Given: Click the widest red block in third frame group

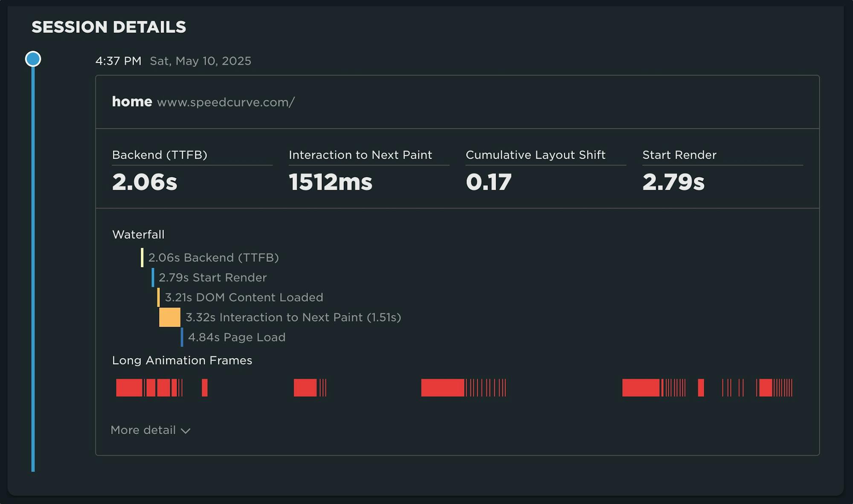Looking at the screenshot, I should [x=442, y=388].
